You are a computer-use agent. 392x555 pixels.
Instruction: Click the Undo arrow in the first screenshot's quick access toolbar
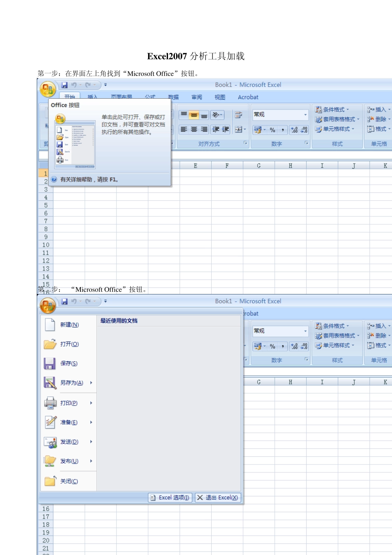[x=74, y=85]
